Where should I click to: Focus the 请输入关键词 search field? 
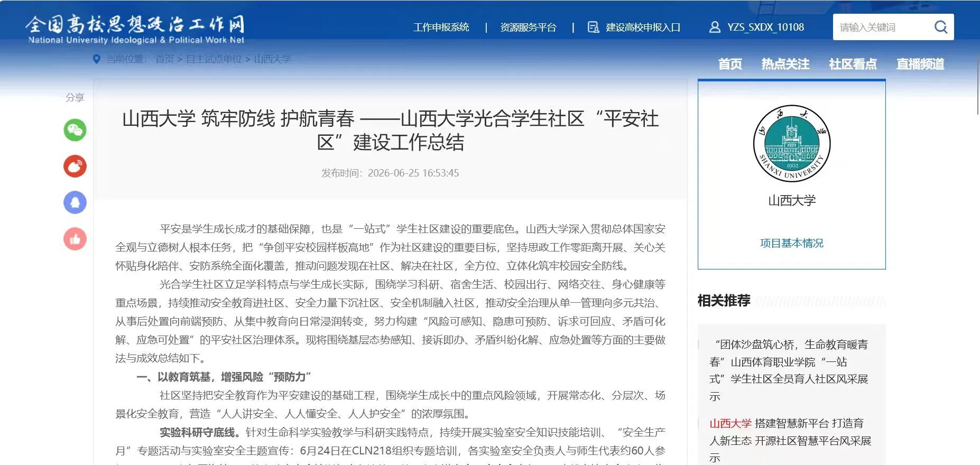(x=883, y=27)
